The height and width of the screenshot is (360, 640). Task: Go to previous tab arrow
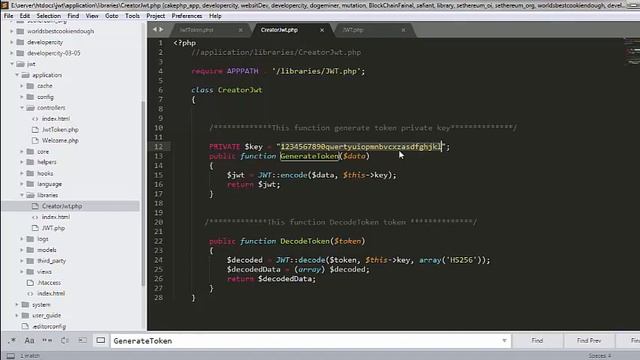(x=155, y=29)
